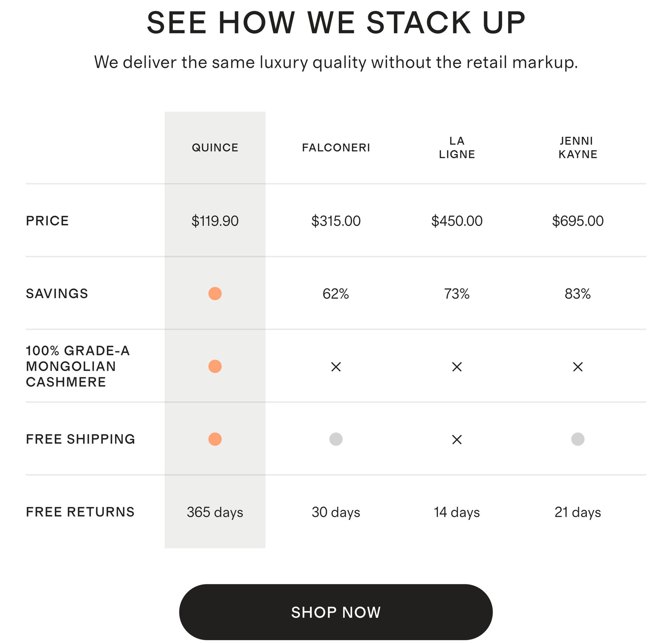
Task: Click Quince's orange free shipping dot
Action: 215,439
